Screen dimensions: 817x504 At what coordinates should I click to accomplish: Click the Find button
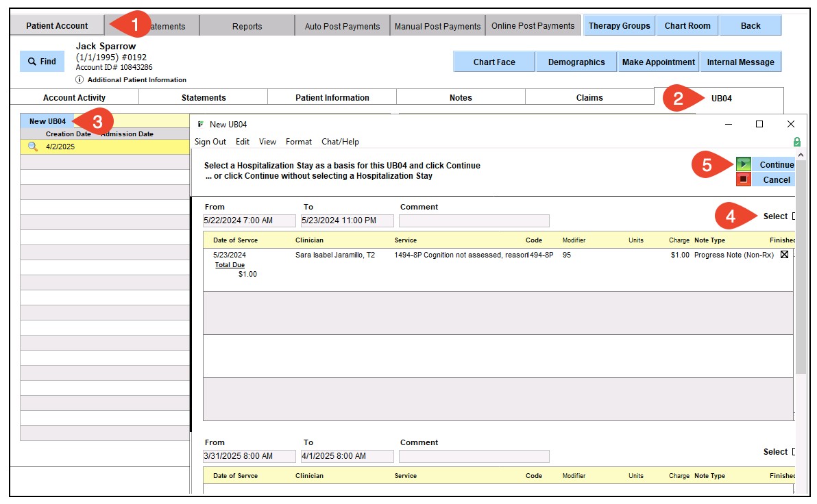coord(42,62)
